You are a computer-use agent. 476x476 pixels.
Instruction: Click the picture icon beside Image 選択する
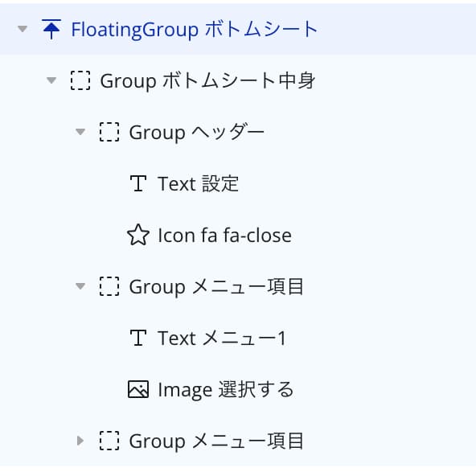138,389
